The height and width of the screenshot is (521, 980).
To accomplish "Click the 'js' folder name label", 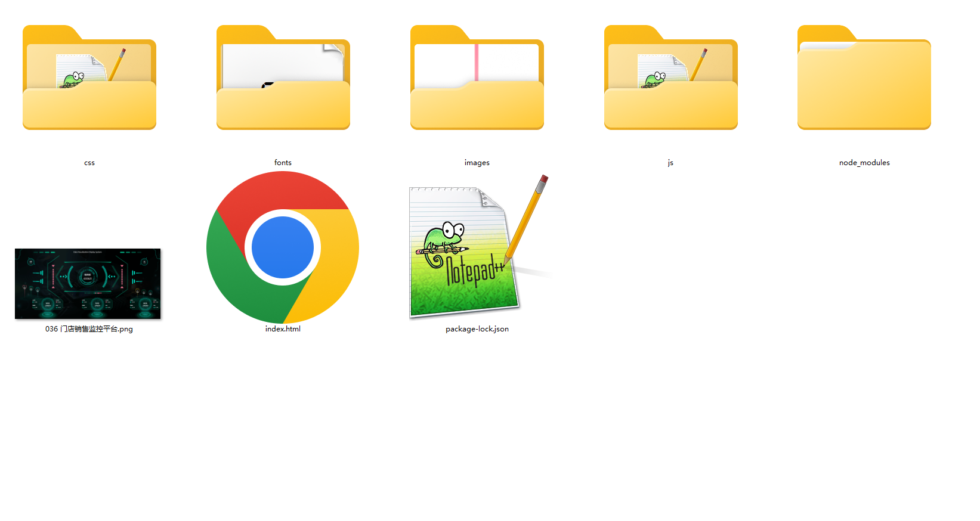I will pos(670,163).
